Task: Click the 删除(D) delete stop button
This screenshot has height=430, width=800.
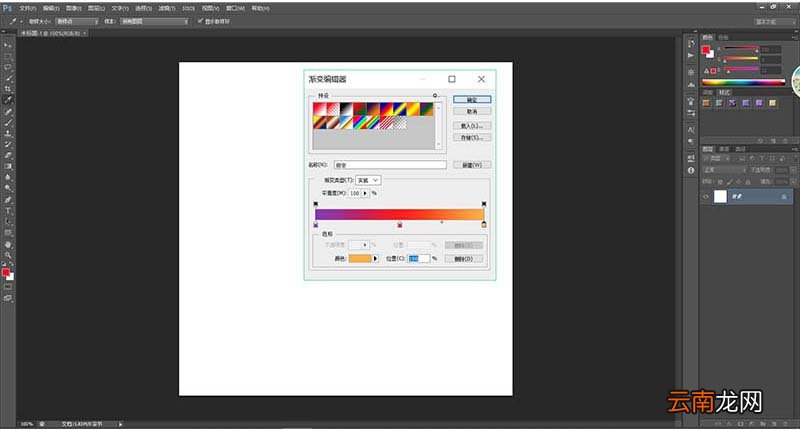Action: 463,259
